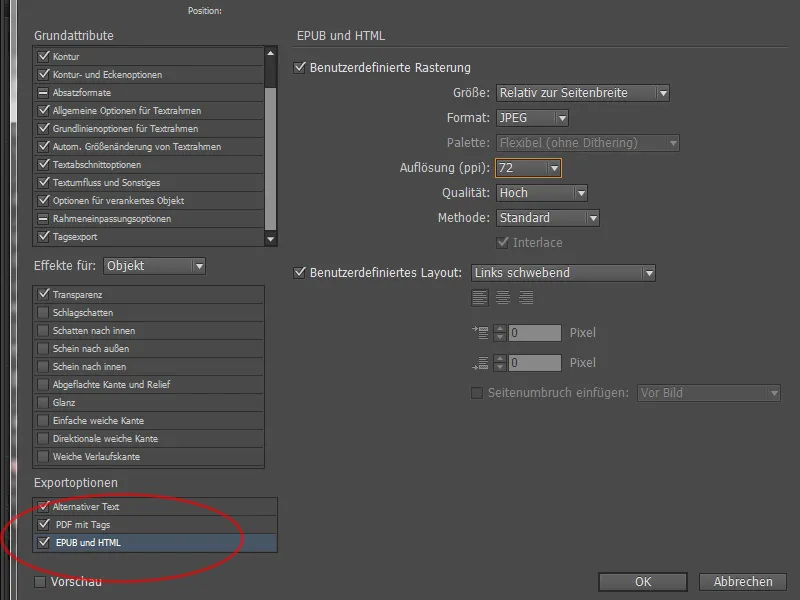Toggle Kontur- und Eckenoptionen checkbox
800x600 pixels.
44,74
